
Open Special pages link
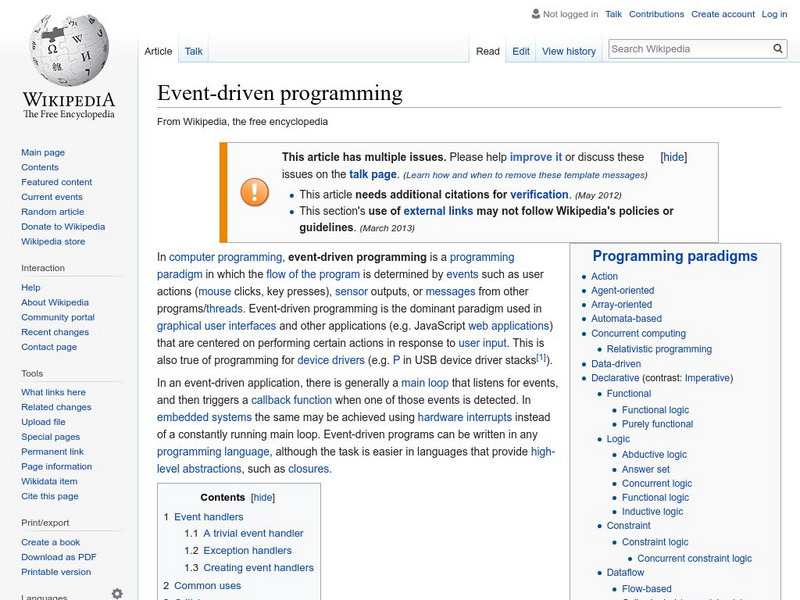pyautogui.click(x=51, y=436)
